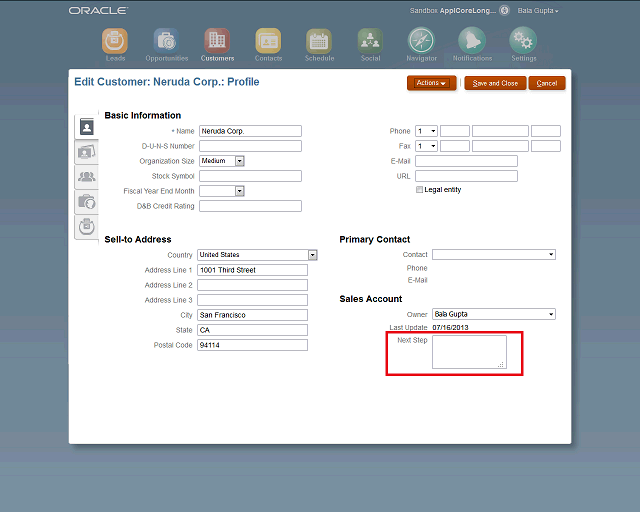Select the opportunities side tab icon
Image resolution: width=640 pixels, height=512 pixels.
pos(87,202)
